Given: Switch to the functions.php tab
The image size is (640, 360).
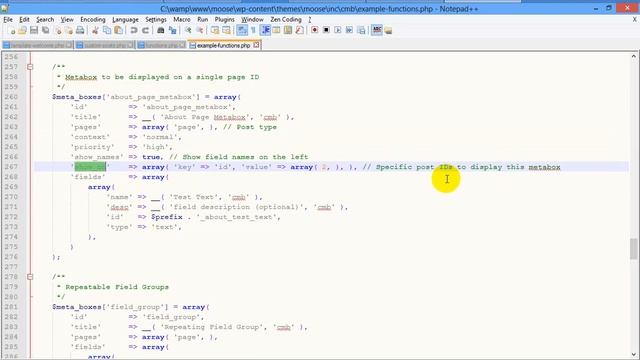Looking at the screenshot, I should [x=161, y=45].
